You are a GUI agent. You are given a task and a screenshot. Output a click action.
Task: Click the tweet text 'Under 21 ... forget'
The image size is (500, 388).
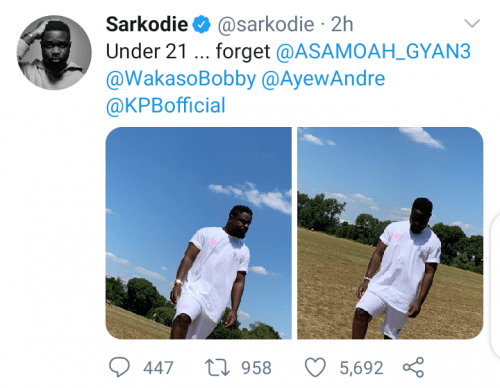[x=188, y=52]
